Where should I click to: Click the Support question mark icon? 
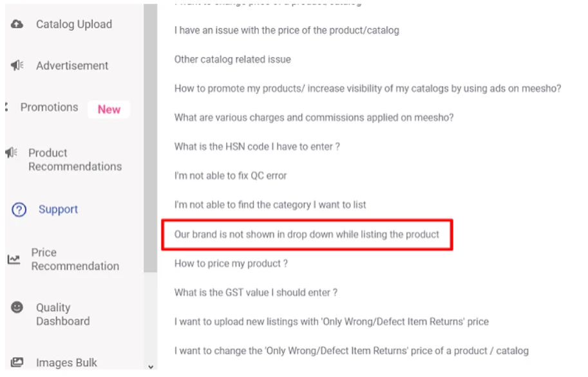pyautogui.click(x=19, y=210)
